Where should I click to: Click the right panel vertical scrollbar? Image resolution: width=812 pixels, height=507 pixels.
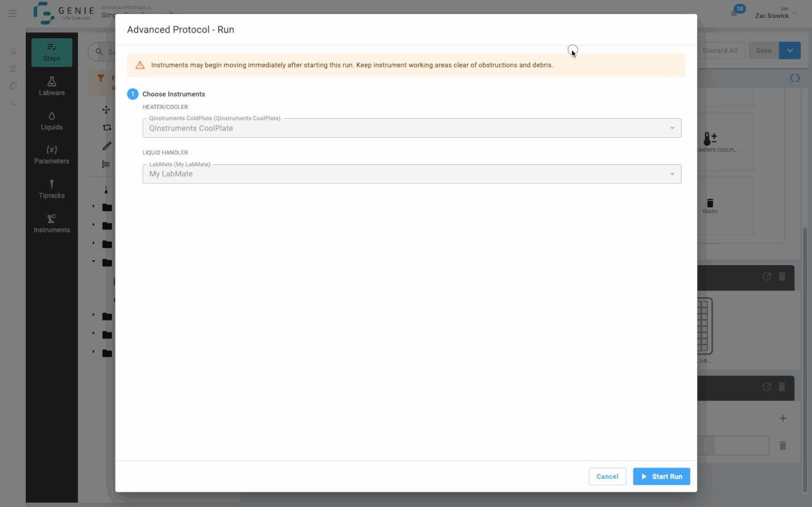805,359
